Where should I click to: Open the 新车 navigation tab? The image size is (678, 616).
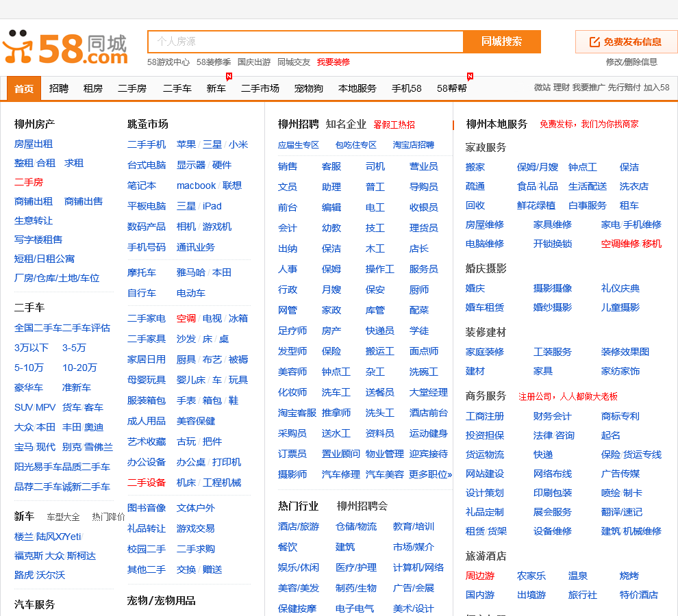(216, 88)
